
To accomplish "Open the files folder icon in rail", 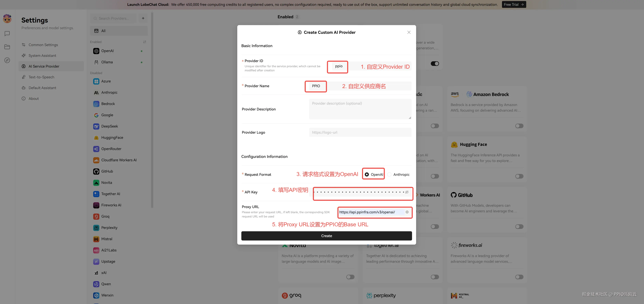I will click(x=7, y=47).
